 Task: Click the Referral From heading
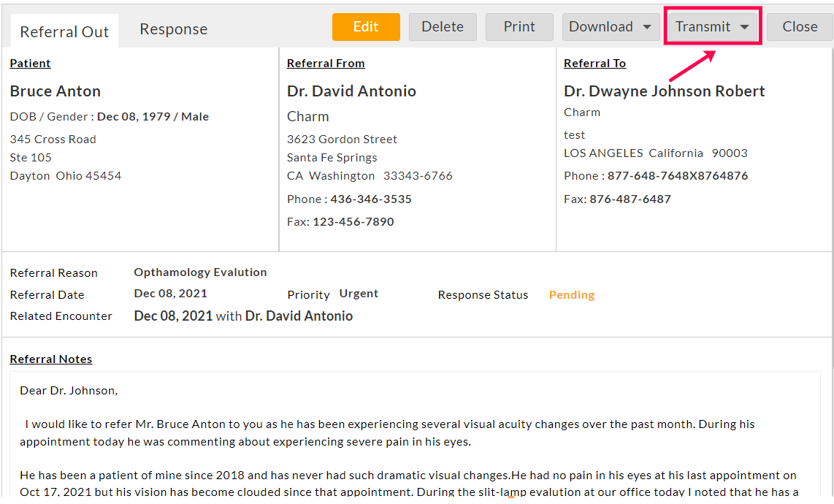(x=325, y=64)
